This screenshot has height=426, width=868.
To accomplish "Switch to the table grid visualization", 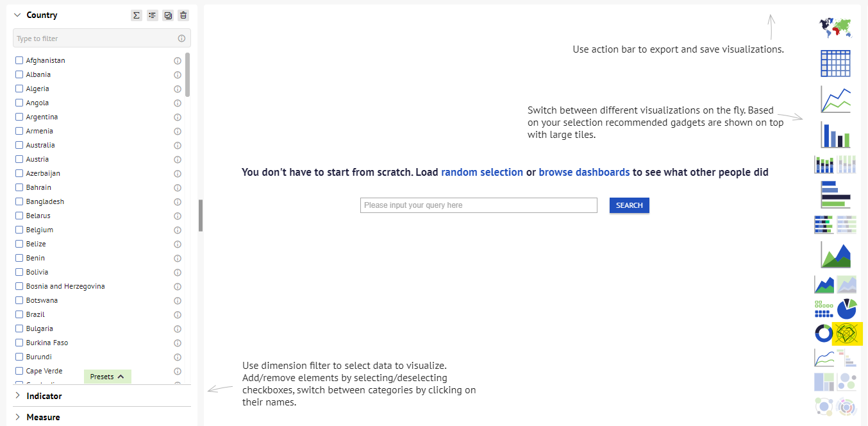I will [x=835, y=64].
